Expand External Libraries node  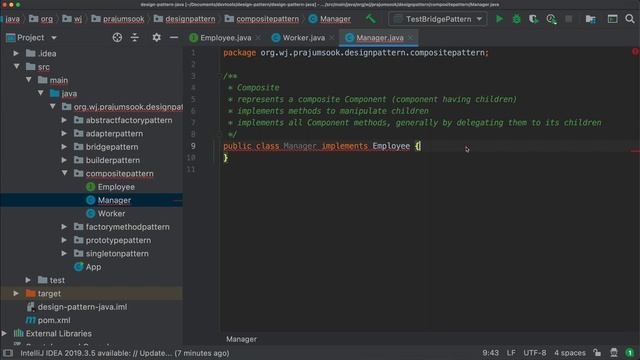[x=4, y=333]
